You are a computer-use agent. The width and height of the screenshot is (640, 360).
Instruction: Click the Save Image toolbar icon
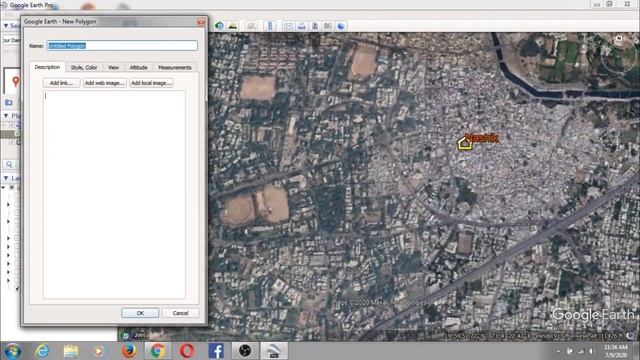point(315,26)
